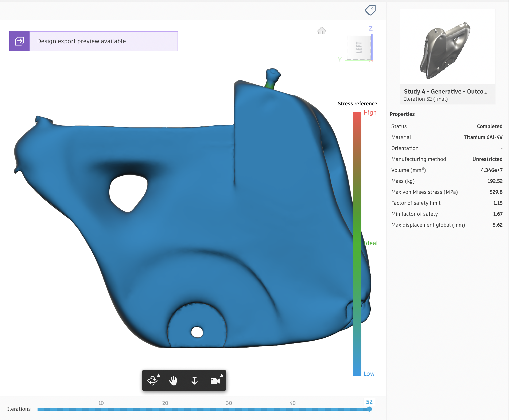
Task: Click the Study 4 Generative outcome title
Action: (445, 91)
